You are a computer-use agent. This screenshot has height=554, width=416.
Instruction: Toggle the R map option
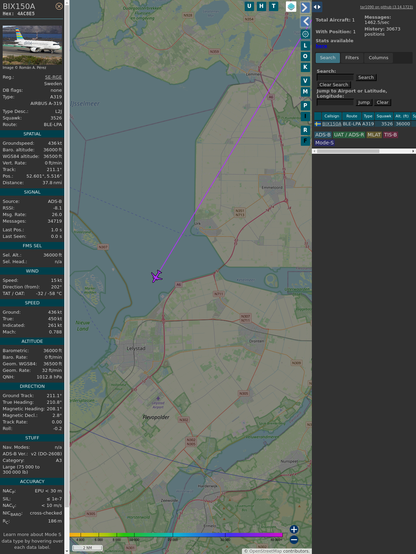(305, 130)
